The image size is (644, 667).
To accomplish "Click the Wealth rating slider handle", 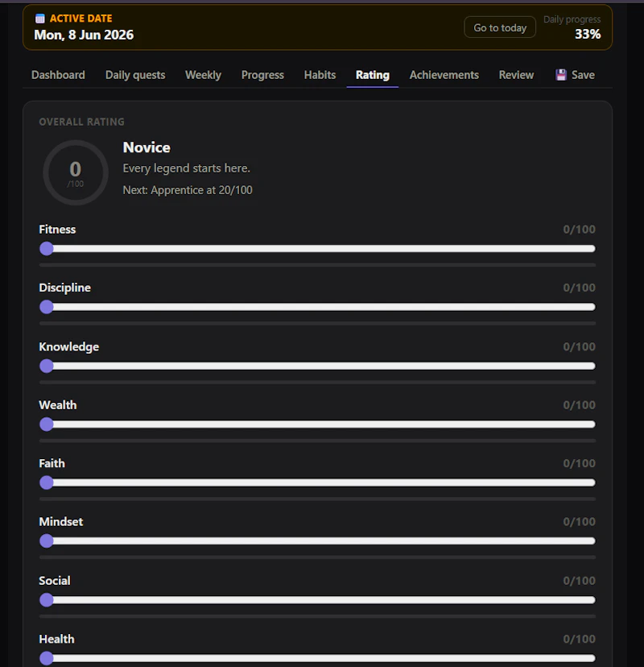I will [47, 424].
